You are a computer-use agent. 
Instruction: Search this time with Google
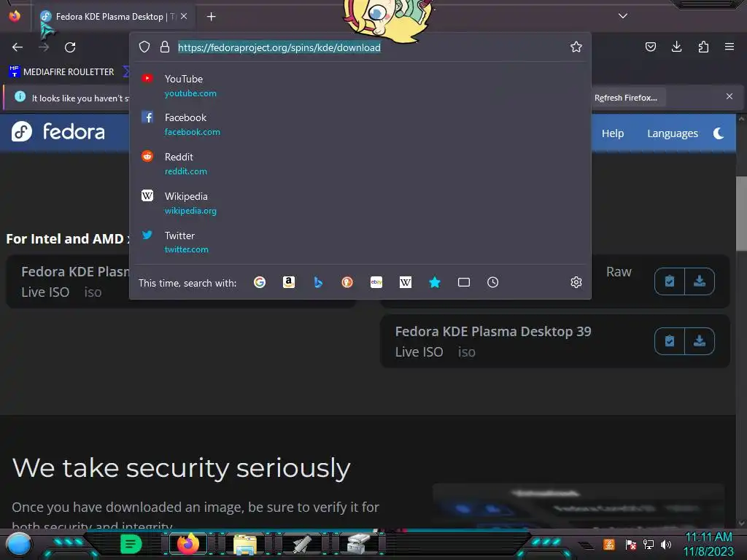tap(260, 282)
